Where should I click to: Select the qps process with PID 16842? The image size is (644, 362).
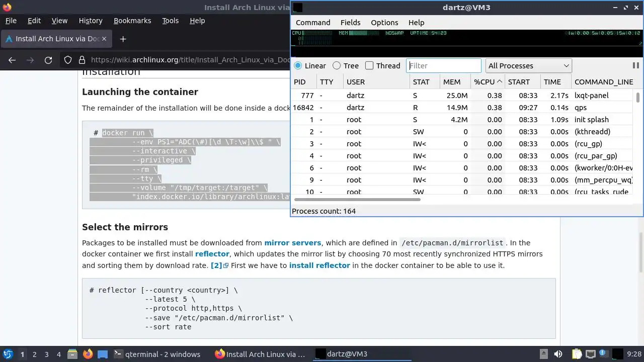[462, 108]
